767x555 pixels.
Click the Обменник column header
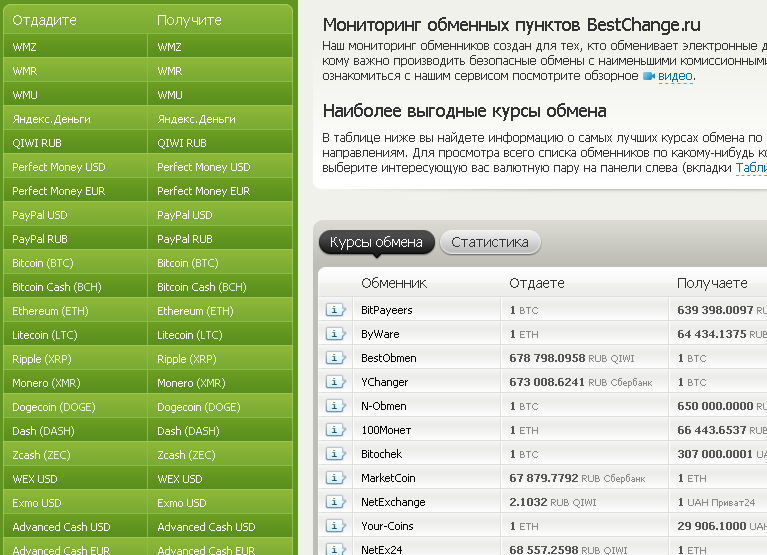394,283
